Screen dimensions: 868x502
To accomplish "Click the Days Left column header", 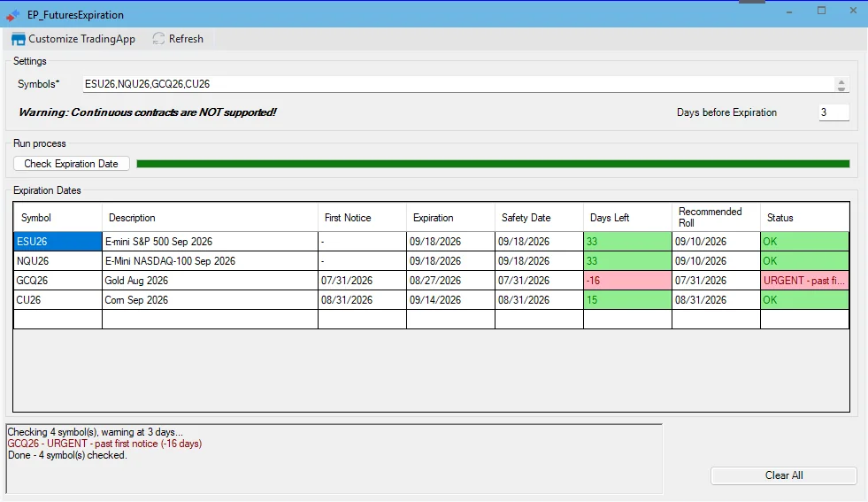I will [627, 218].
